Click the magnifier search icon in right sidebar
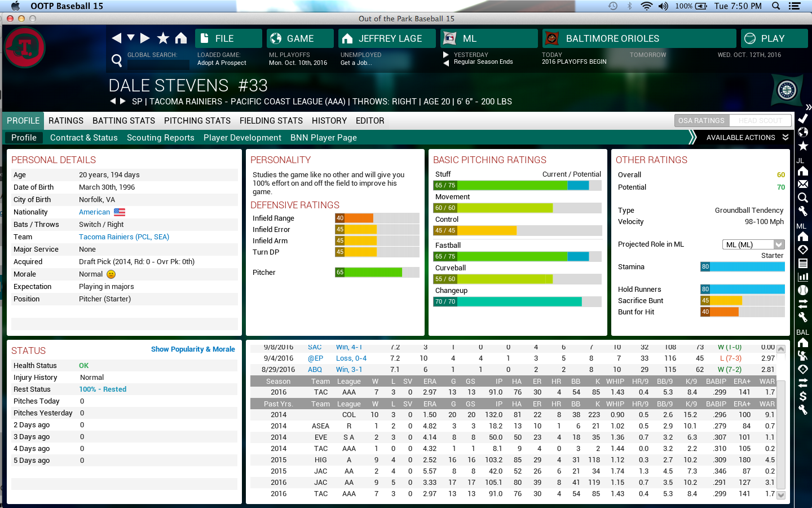This screenshot has height=508, width=812. pyautogui.click(x=803, y=198)
